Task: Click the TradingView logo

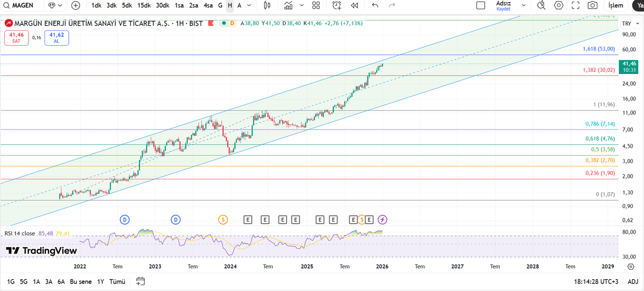Action: point(42,251)
